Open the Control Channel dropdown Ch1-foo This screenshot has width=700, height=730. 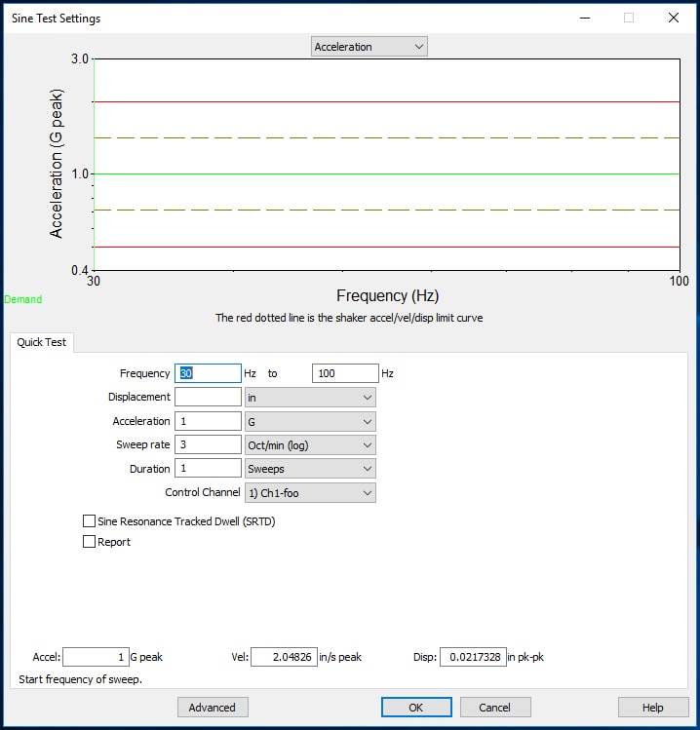[x=310, y=493]
